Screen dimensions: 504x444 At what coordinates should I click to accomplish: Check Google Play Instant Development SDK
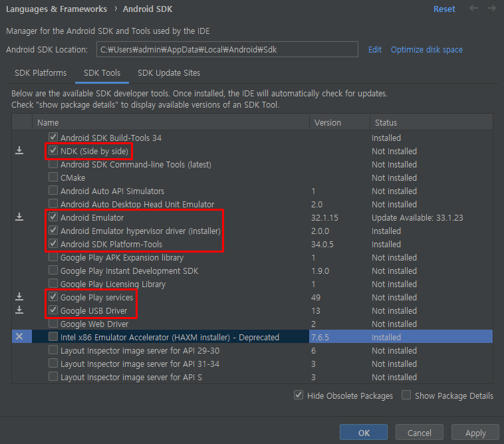[x=53, y=271]
